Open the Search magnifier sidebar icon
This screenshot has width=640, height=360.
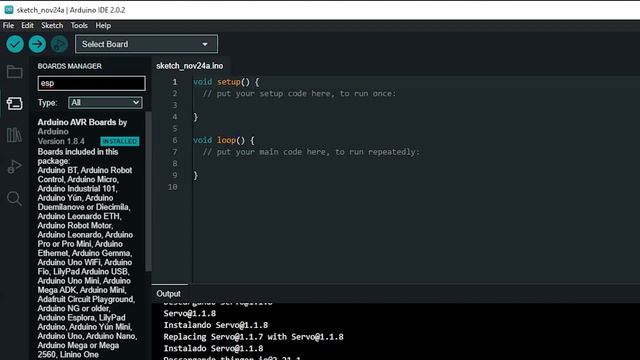point(15,198)
